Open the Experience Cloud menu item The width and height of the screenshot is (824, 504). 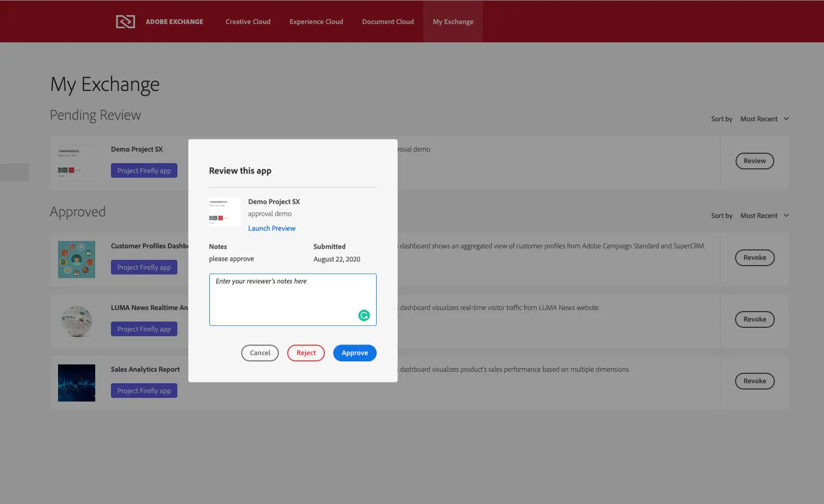(x=316, y=22)
